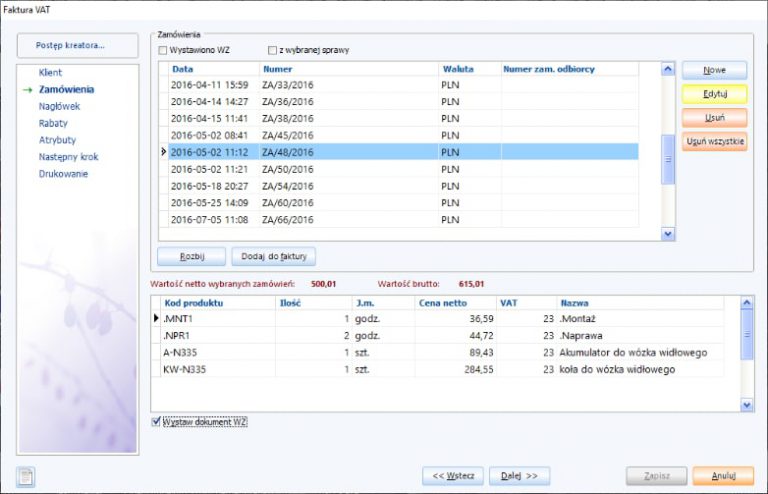This screenshot has width=768, height=494.
Task: Go forward with Dalej >> button
Action: 519,476
